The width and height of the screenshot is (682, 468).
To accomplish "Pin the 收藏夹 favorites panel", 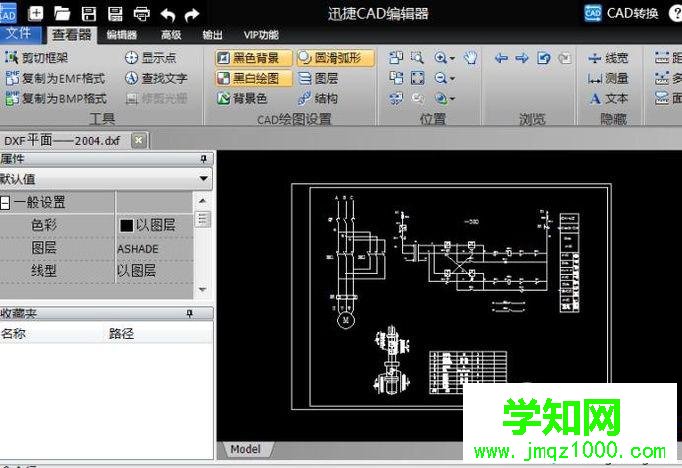I will [189, 314].
